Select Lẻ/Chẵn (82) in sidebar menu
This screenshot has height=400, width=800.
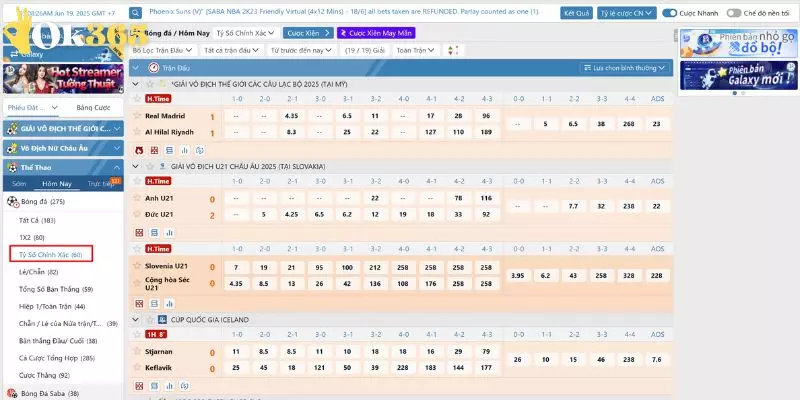coord(39,272)
